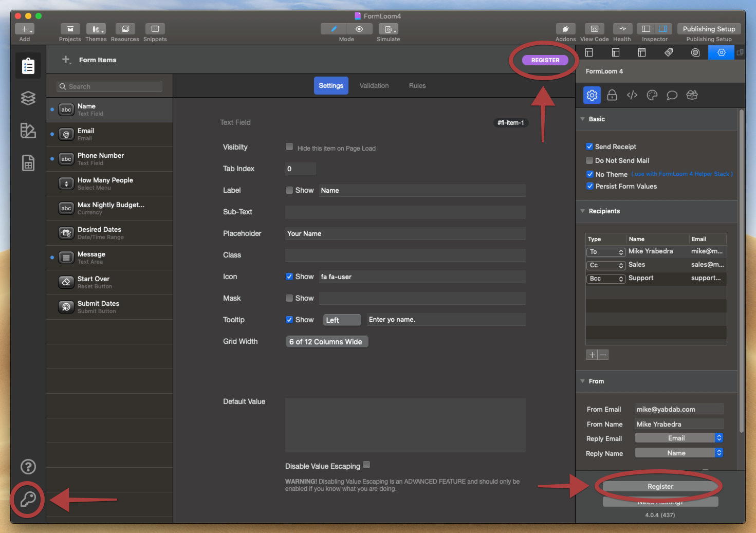The image size is (756, 533).
Task: Open the speech bubble messages tab icon
Action: pos(672,95)
